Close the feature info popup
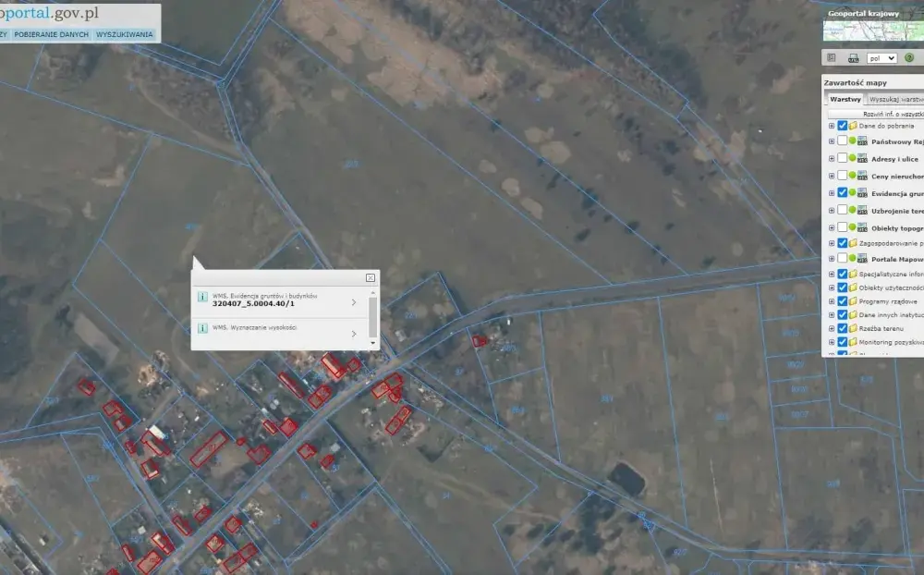 coord(371,277)
